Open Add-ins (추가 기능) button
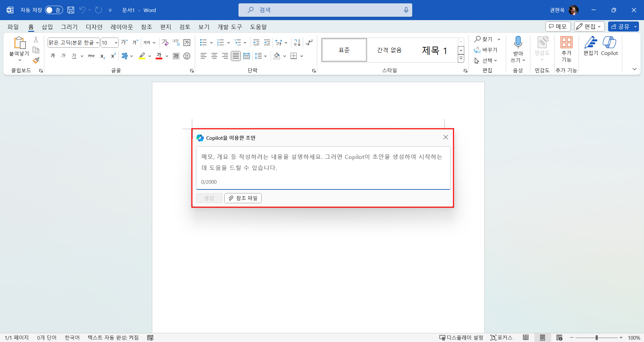Image resolution: width=644 pixels, height=342 pixels. click(x=567, y=49)
